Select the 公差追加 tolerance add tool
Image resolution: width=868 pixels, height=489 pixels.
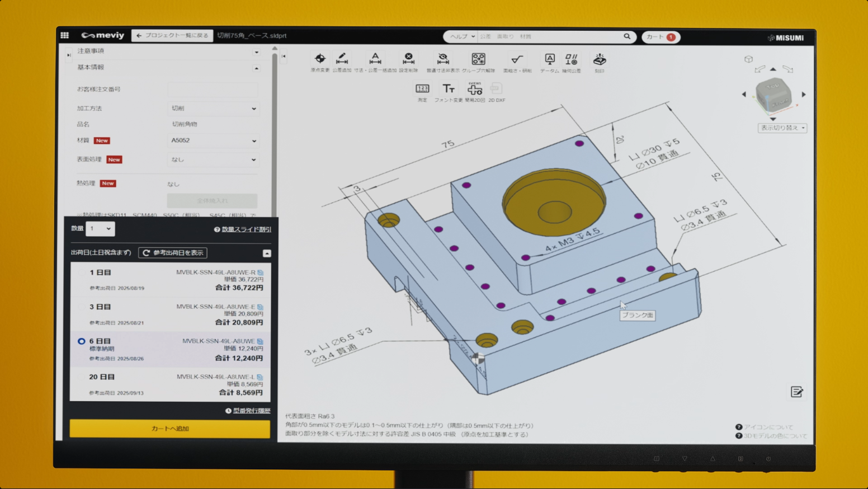tap(342, 59)
